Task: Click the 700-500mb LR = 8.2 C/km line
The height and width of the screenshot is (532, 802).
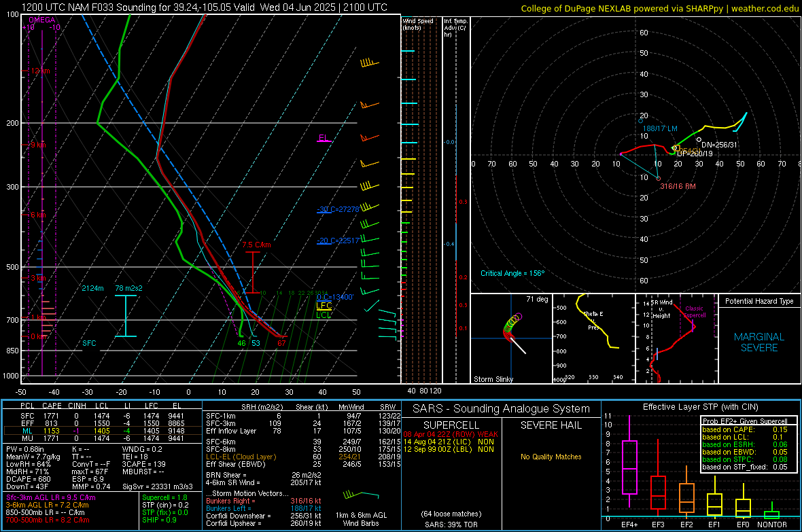Action: (48, 520)
